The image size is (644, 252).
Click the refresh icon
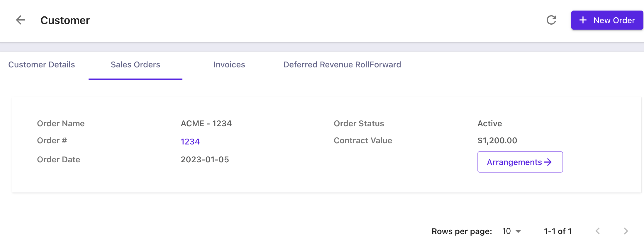551,20
